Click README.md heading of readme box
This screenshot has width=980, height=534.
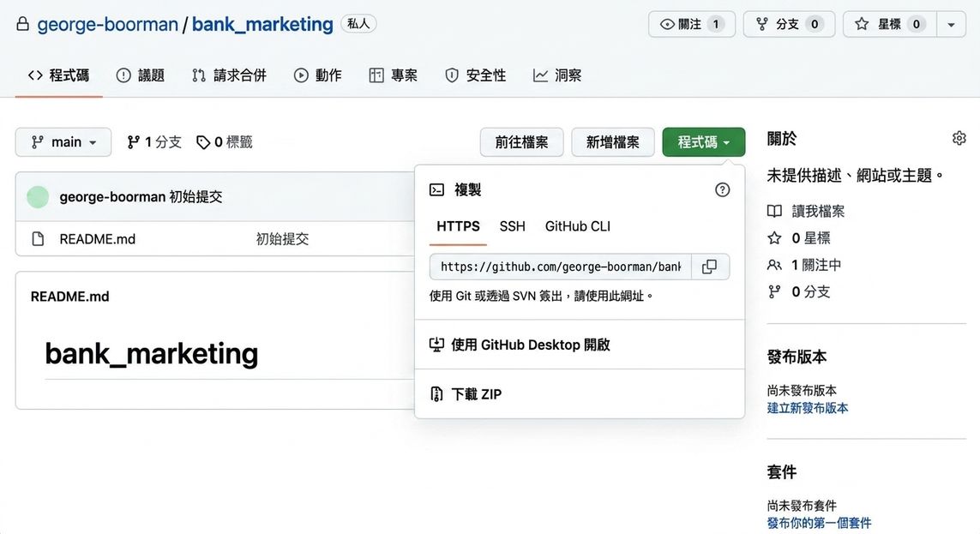pos(70,297)
